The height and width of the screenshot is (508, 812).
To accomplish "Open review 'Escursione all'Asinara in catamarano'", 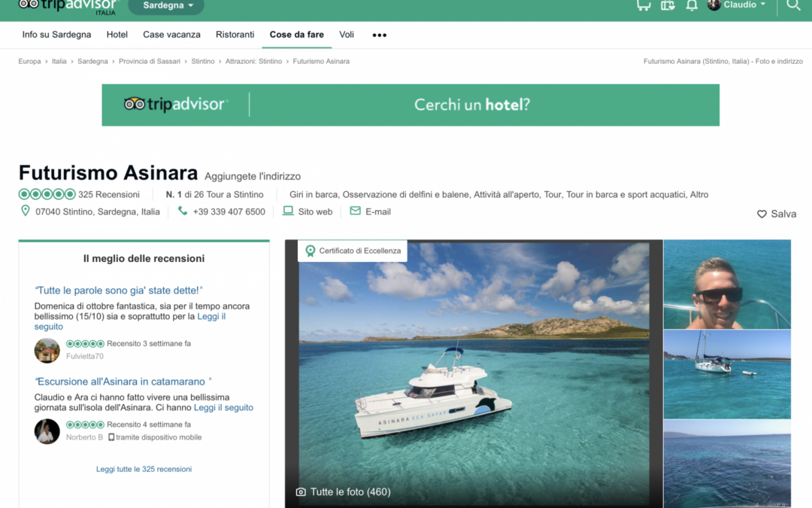I will pos(123,382).
